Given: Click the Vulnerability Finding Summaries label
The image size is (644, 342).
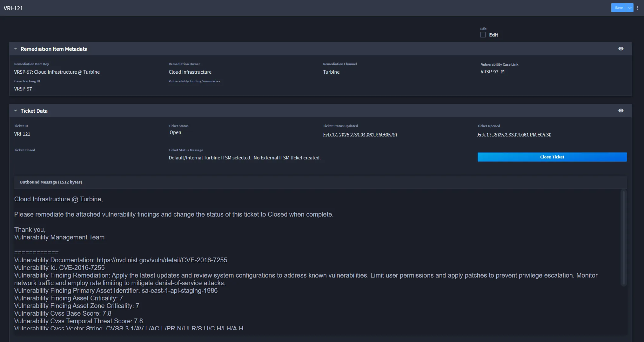Looking at the screenshot, I should pyautogui.click(x=194, y=81).
